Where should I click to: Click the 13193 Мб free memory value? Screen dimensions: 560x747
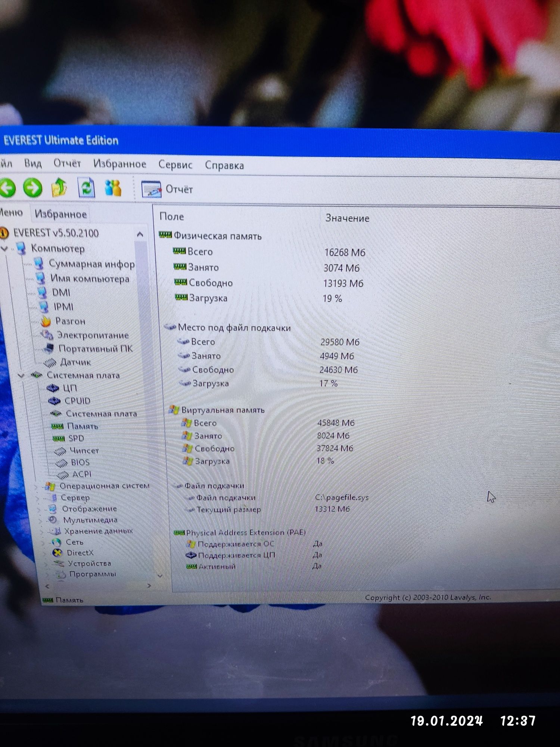[343, 283]
